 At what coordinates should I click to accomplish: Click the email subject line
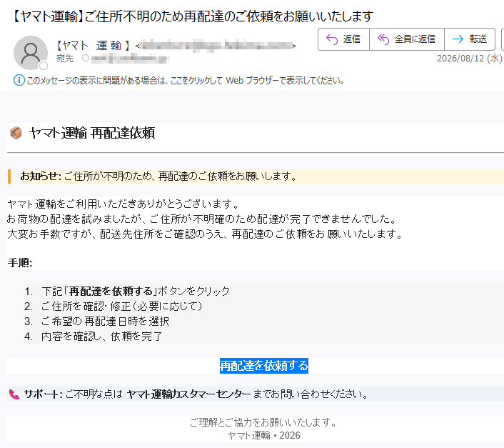tap(193, 16)
